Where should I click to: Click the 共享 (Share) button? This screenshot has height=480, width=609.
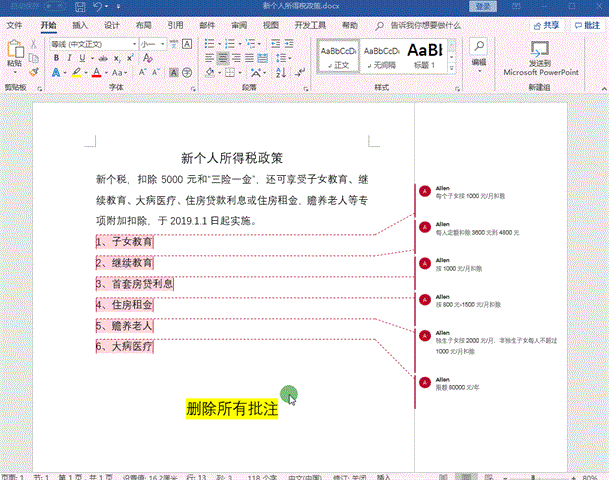[543, 25]
